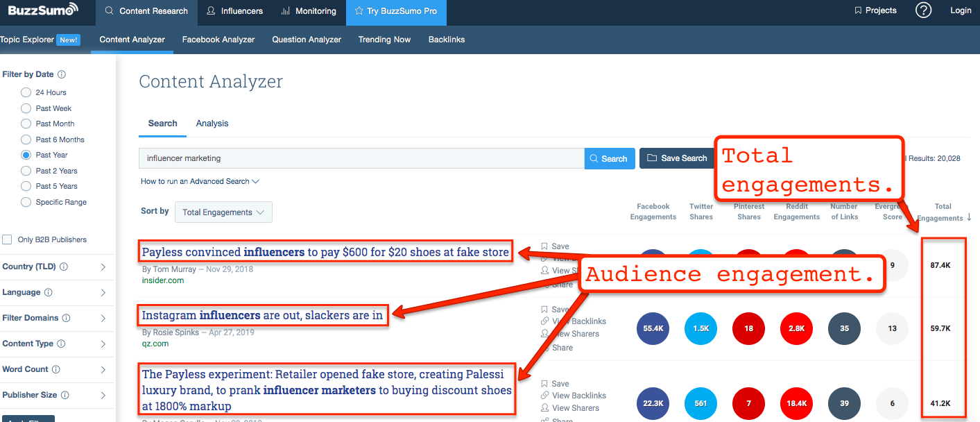Select the 24 Hours date filter
This screenshot has width=980, height=422.
[x=26, y=92]
